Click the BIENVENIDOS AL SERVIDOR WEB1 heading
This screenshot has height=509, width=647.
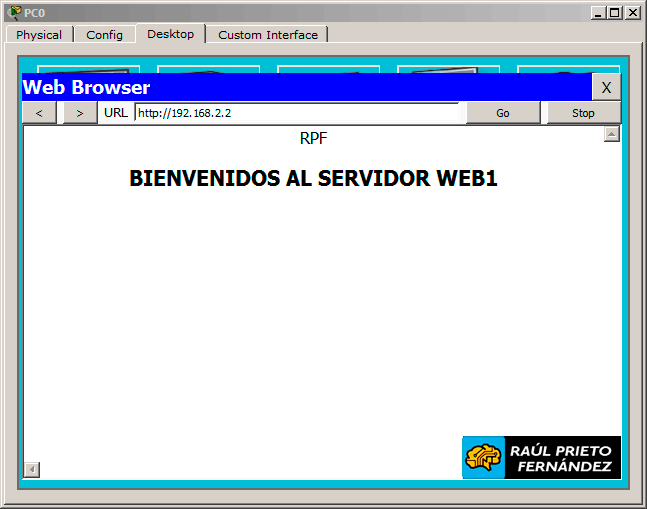(x=313, y=179)
